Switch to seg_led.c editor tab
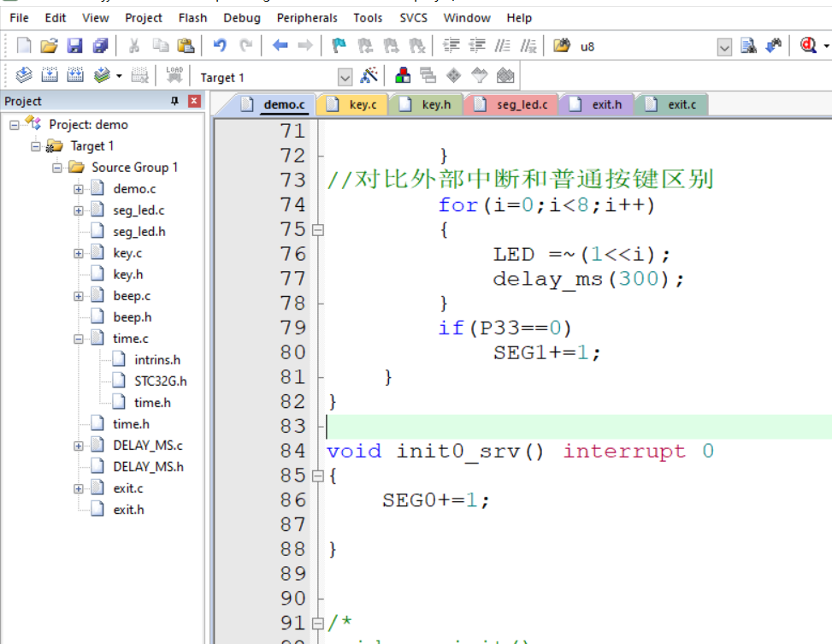The image size is (832, 644). [x=511, y=104]
